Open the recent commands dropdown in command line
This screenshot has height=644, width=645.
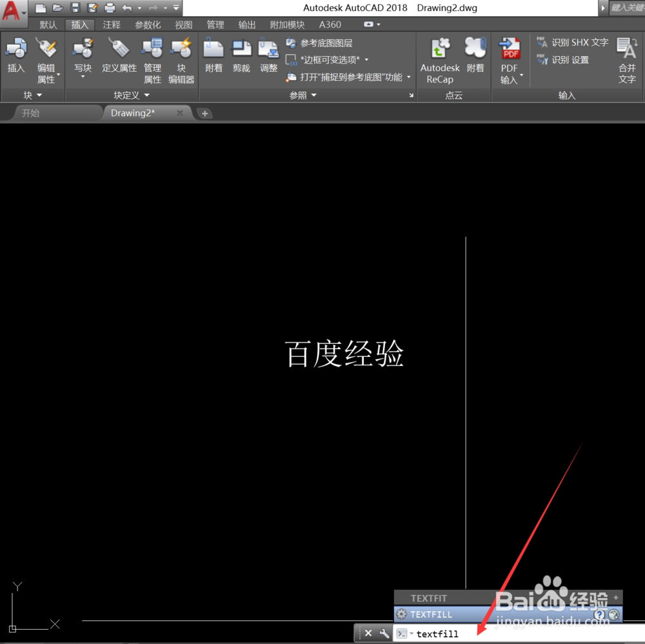pyautogui.click(x=412, y=633)
